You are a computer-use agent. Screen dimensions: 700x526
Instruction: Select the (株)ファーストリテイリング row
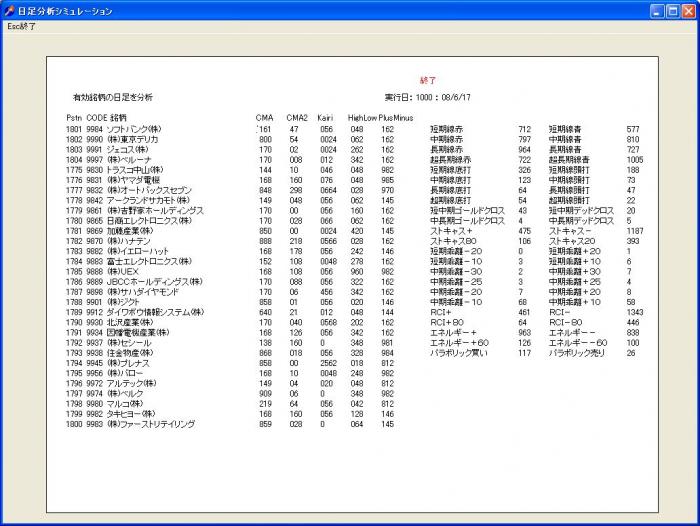[x=230, y=424]
